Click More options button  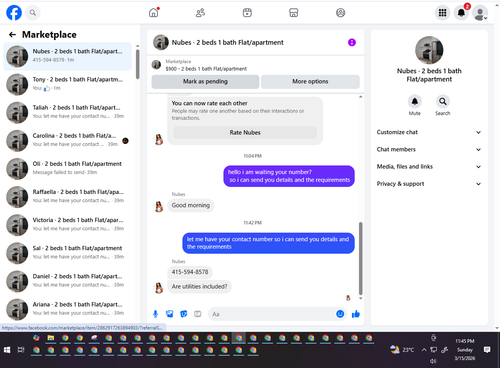(x=310, y=81)
